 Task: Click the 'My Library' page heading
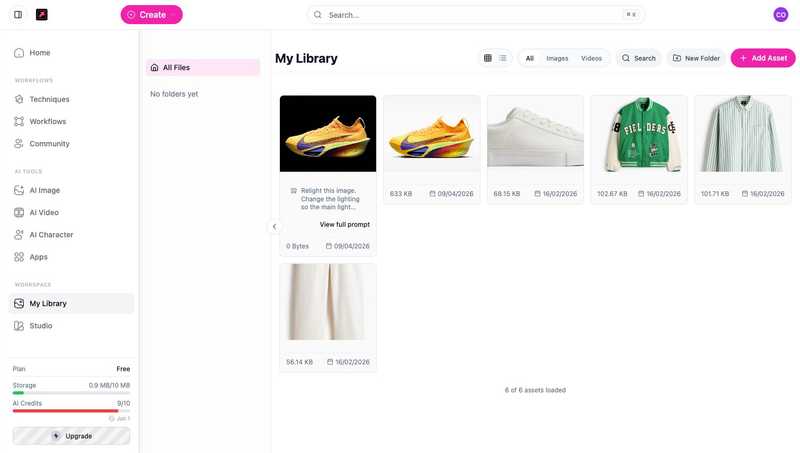click(x=306, y=59)
